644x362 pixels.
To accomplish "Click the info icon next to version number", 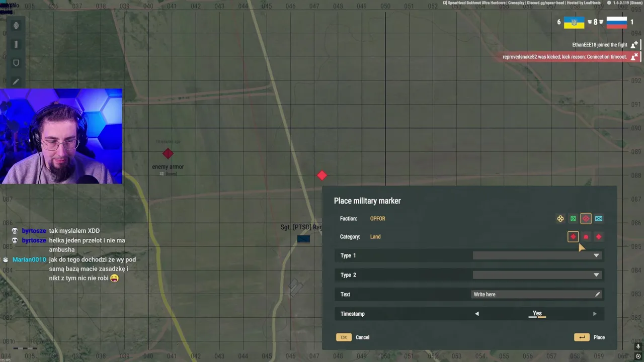I will 608,3.
